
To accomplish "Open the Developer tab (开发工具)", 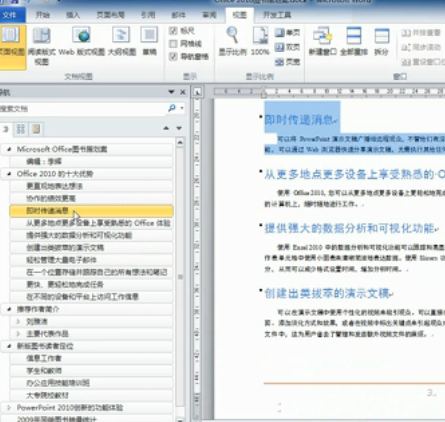I will (277, 15).
